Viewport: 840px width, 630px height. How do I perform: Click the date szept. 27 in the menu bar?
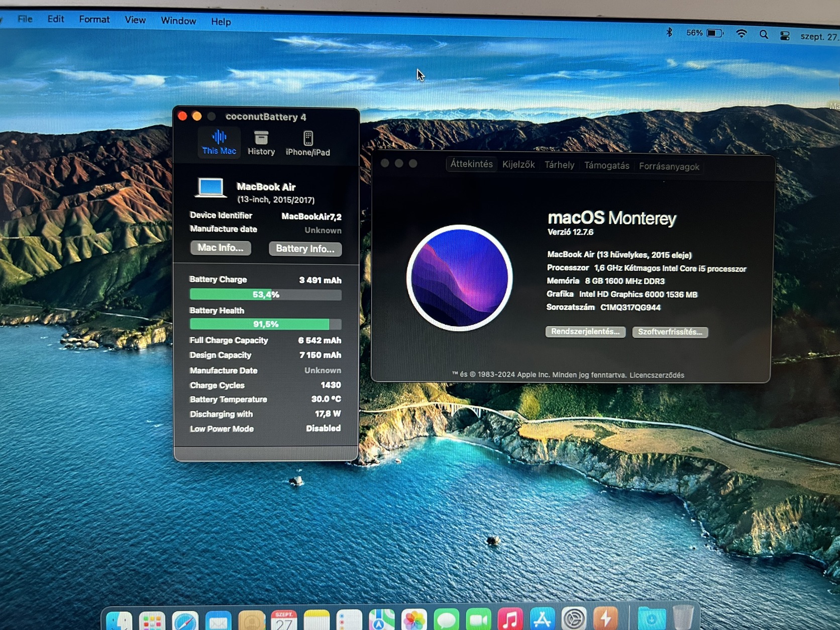point(819,37)
